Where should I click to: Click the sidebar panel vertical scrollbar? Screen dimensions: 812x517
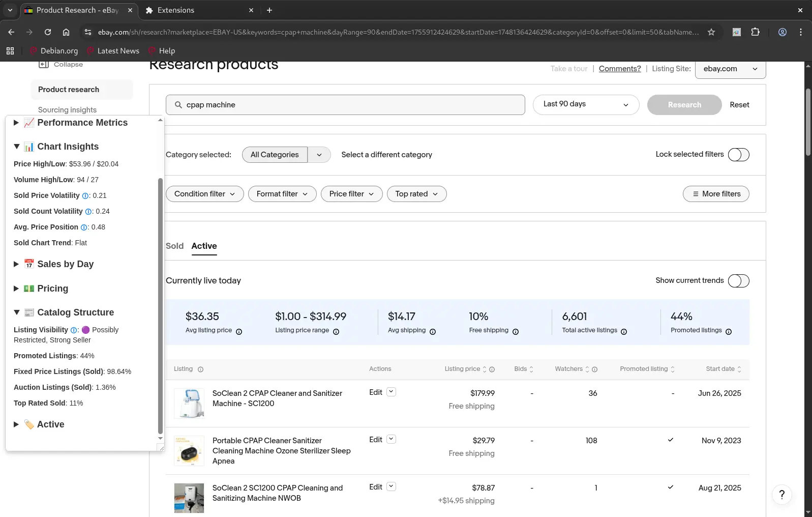pyautogui.click(x=161, y=305)
